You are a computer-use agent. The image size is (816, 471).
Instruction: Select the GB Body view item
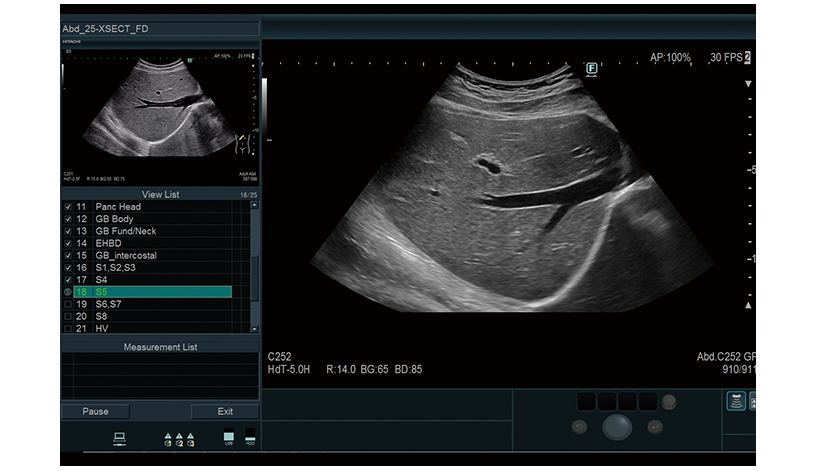pos(114,219)
